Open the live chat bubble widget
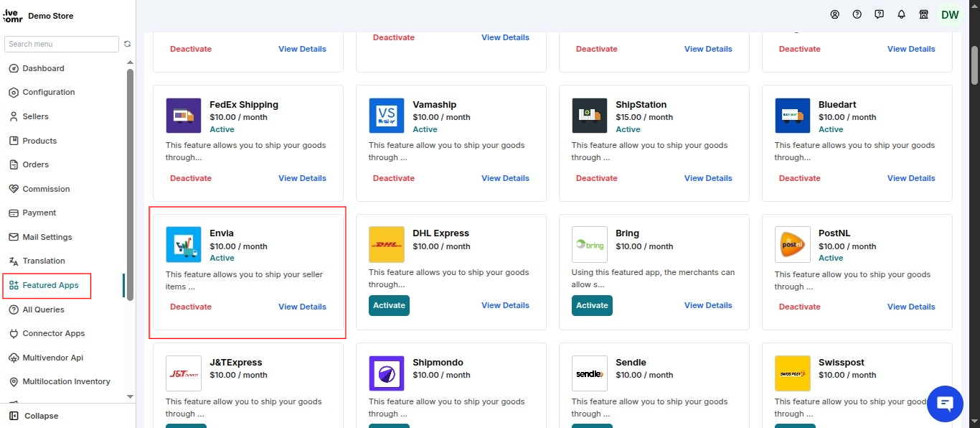The height and width of the screenshot is (428, 980). (x=945, y=404)
